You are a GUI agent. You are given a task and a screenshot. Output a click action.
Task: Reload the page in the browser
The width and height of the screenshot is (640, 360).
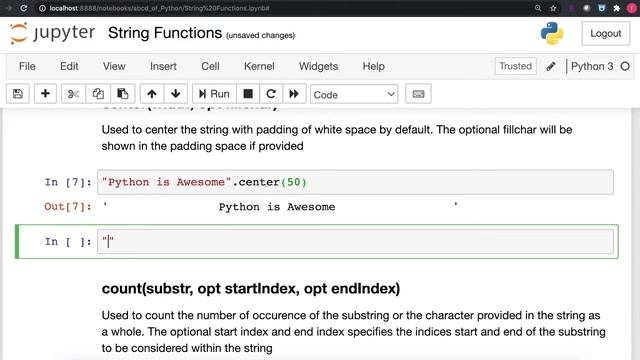(24, 8)
